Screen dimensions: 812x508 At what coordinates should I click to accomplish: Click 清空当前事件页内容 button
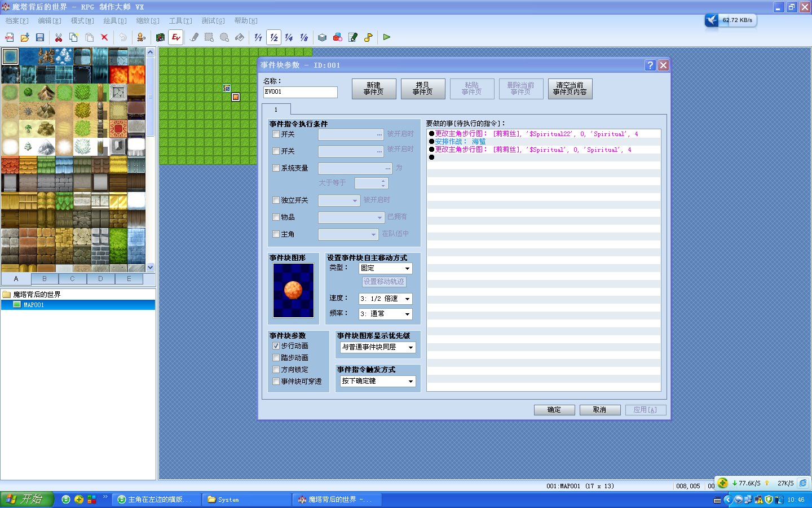[570, 89]
